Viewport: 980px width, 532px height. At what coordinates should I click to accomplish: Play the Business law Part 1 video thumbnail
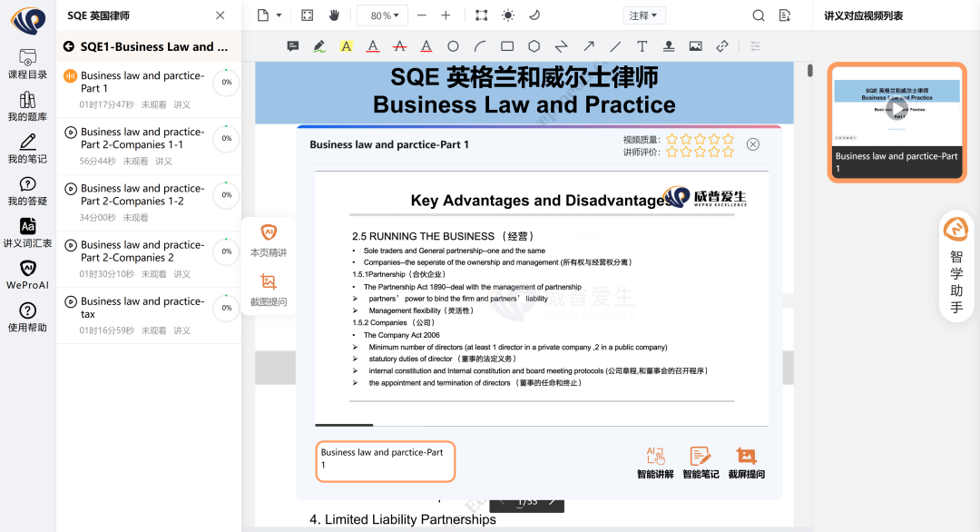[897, 109]
